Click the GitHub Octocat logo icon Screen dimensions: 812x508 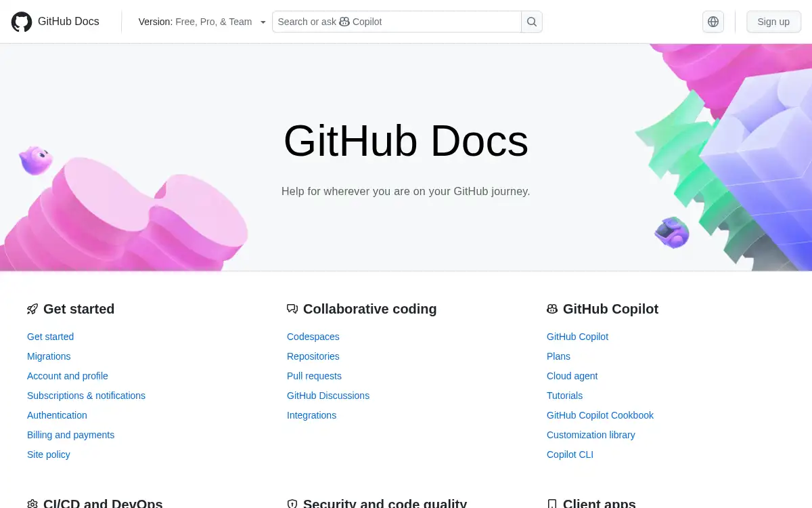(22, 22)
